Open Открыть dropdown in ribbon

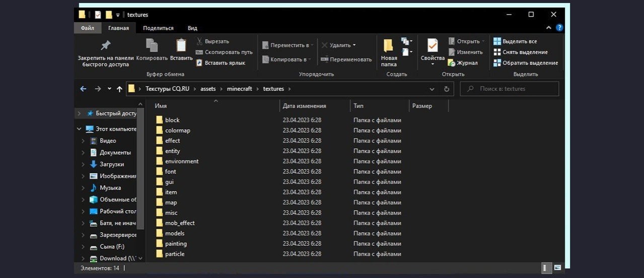(x=483, y=41)
